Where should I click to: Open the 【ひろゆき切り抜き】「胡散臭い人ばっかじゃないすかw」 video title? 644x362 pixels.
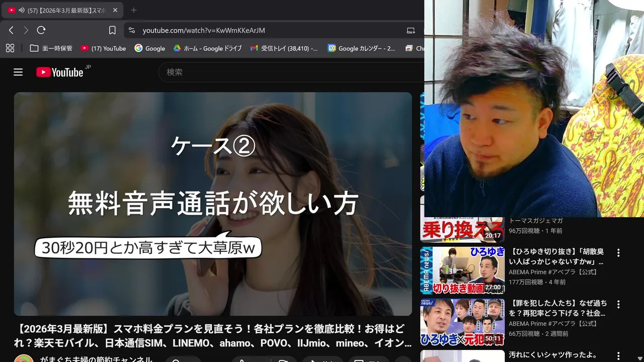coord(556,256)
